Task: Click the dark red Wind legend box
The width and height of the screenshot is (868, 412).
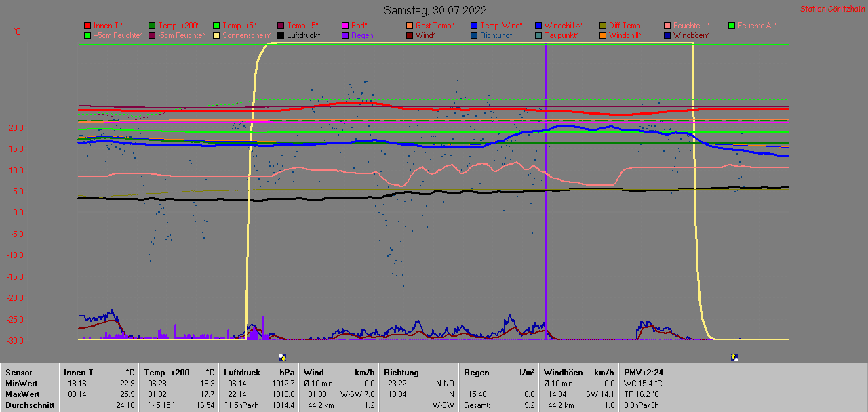Action: pyautogui.click(x=410, y=35)
